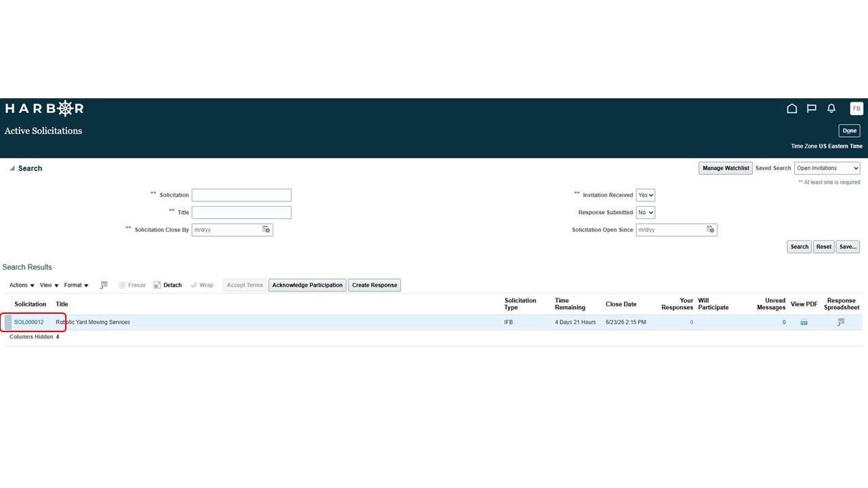Click the 4 Days 21 Hours cell
This screenshot has width=868, height=488.
pyautogui.click(x=575, y=323)
